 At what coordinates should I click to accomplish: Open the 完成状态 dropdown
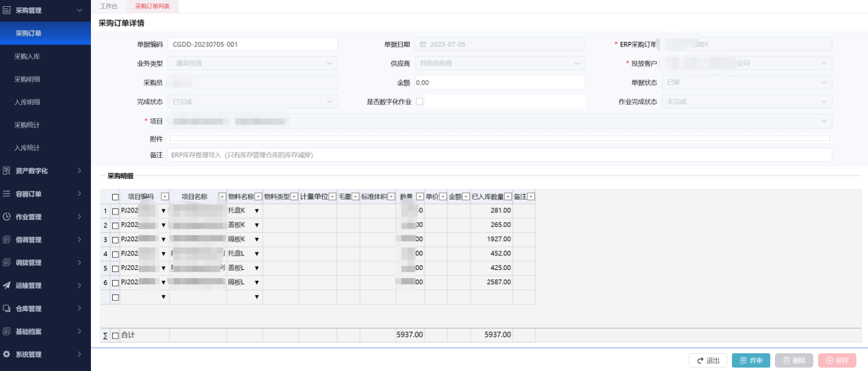252,102
